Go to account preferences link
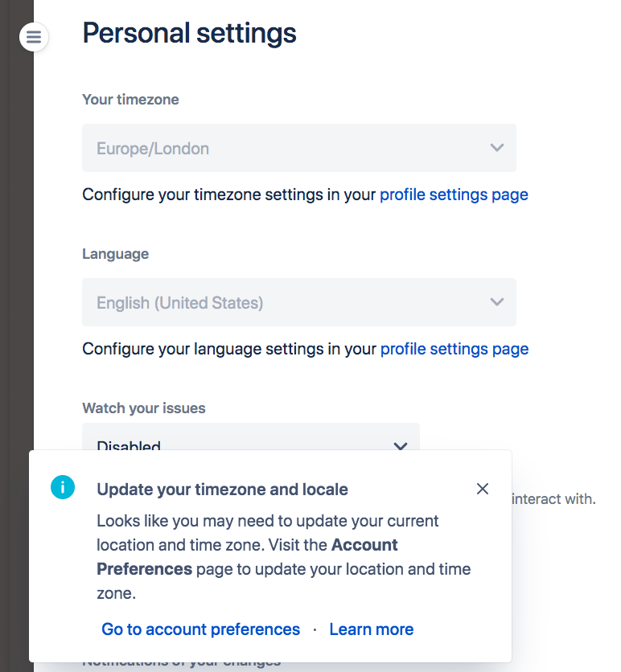 point(200,629)
